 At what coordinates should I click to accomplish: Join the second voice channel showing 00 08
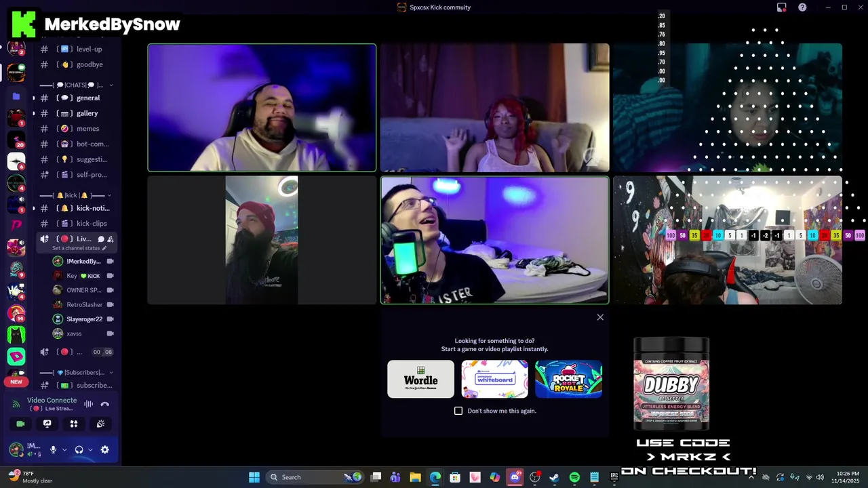pos(76,352)
